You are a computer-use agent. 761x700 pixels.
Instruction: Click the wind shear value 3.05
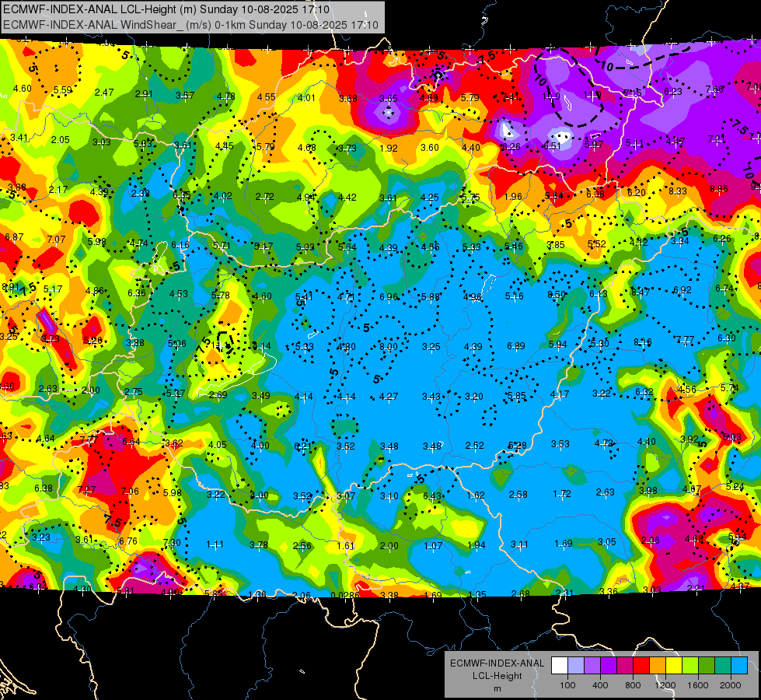(x=606, y=541)
